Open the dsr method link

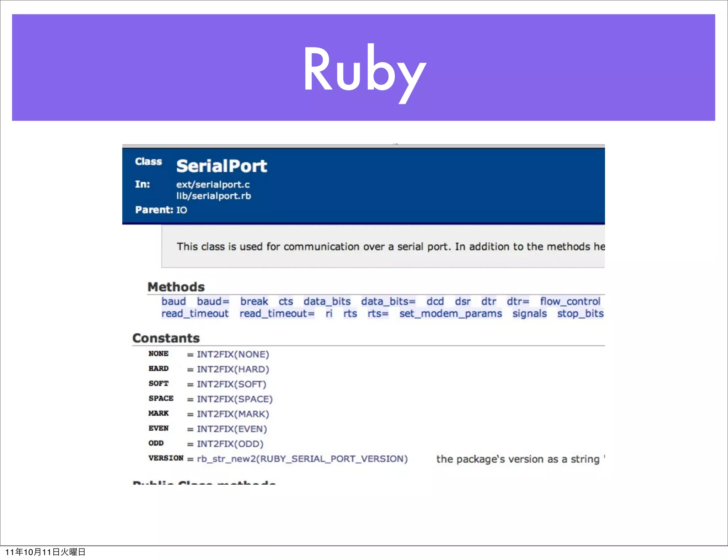point(462,301)
